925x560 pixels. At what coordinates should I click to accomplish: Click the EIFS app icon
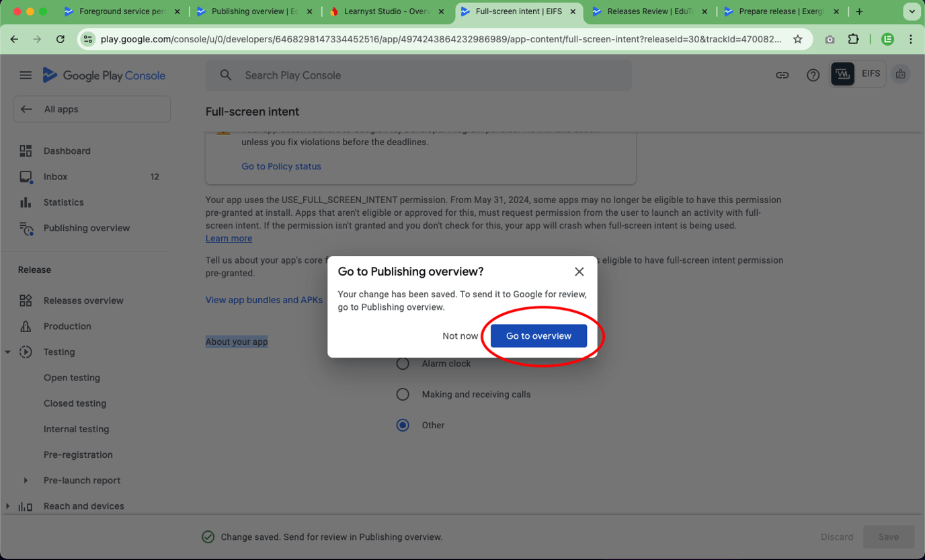coord(842,74)
